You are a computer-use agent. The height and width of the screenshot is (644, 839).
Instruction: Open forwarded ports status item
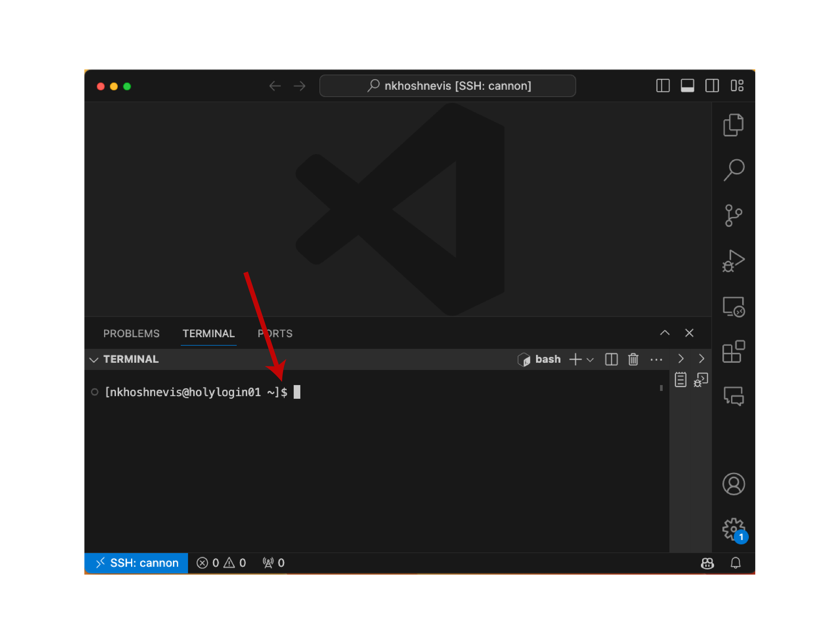tap(273, 563)
